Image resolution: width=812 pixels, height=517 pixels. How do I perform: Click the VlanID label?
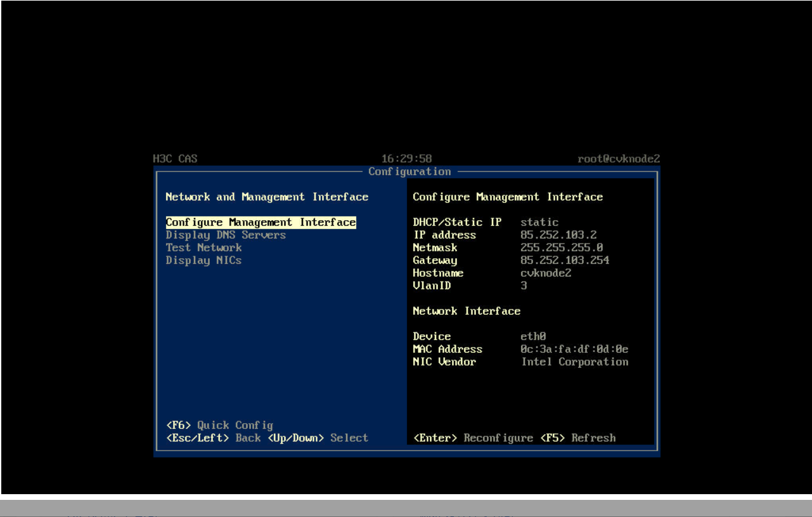(x=432, y=286)
